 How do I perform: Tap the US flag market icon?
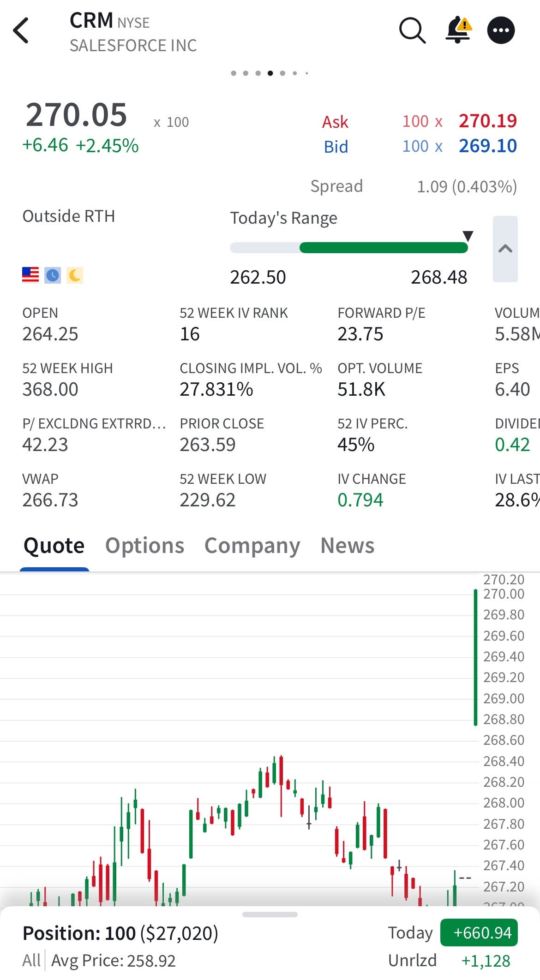tap(30, 275)
